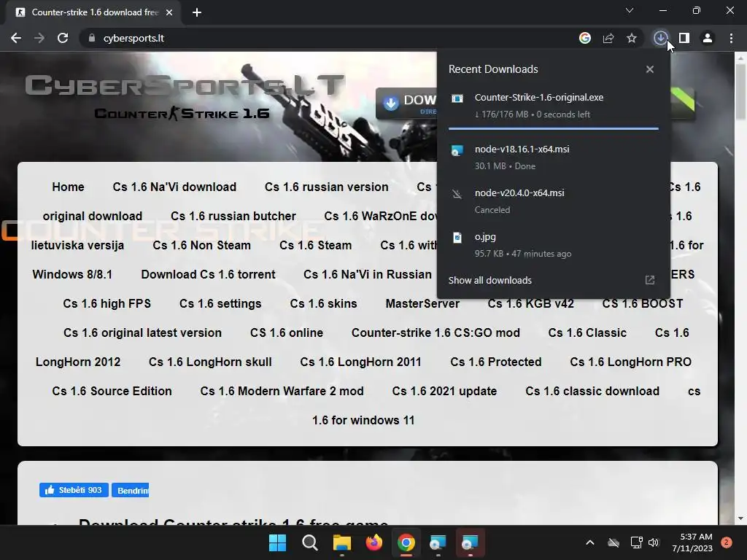The image size is (747, 560).
Task: Select the Counter-strike 1.6 download tab
Action: (x=94, y=12)
